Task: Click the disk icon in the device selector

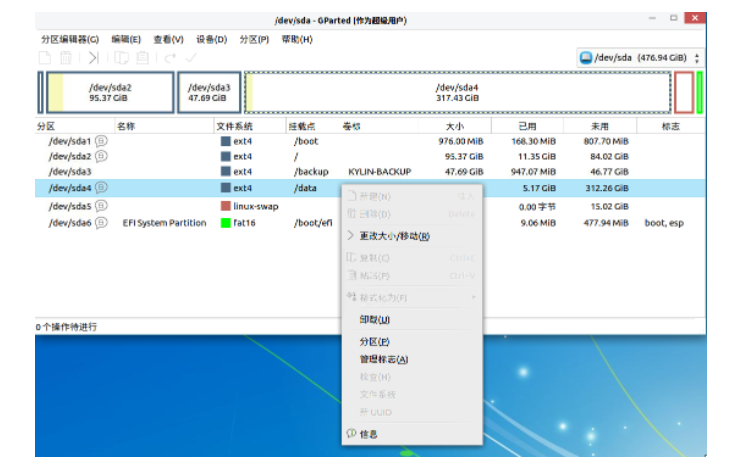Action: (x=586, y=58)
